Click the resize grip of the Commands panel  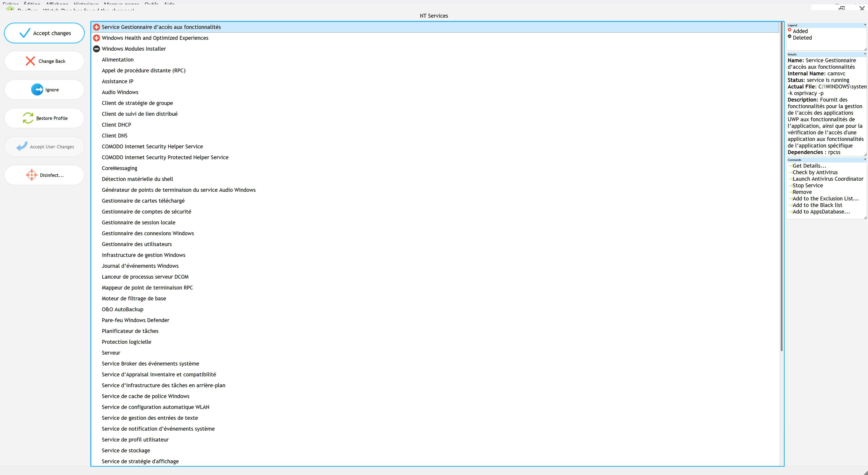[865, 217]
